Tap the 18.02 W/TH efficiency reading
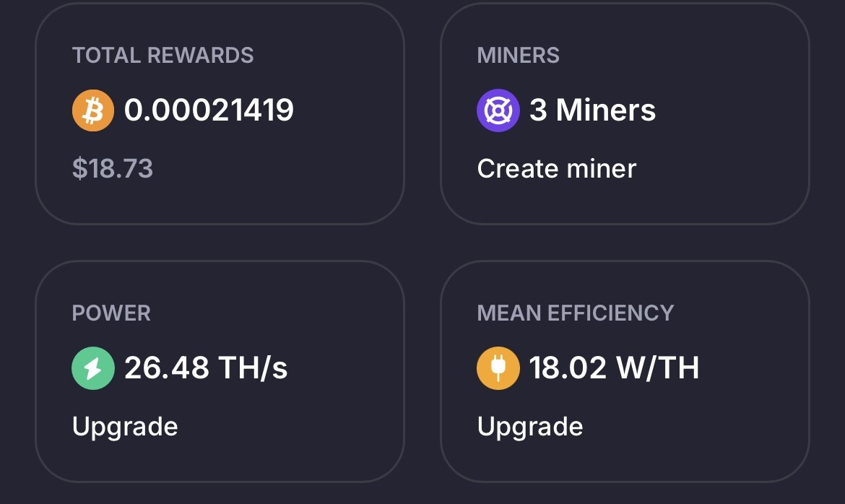845x504 pixels. tap(615, 368)
